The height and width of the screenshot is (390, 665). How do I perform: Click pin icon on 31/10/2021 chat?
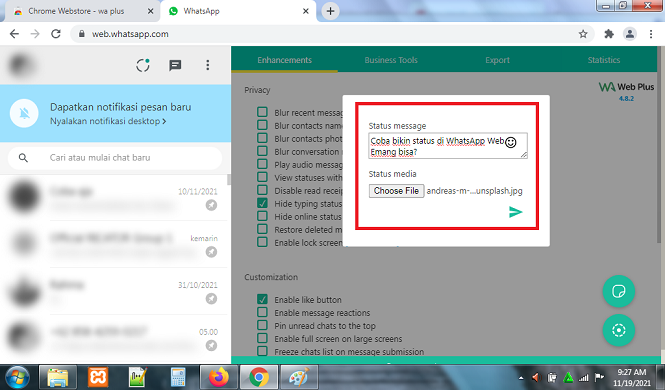coord(211,299)
